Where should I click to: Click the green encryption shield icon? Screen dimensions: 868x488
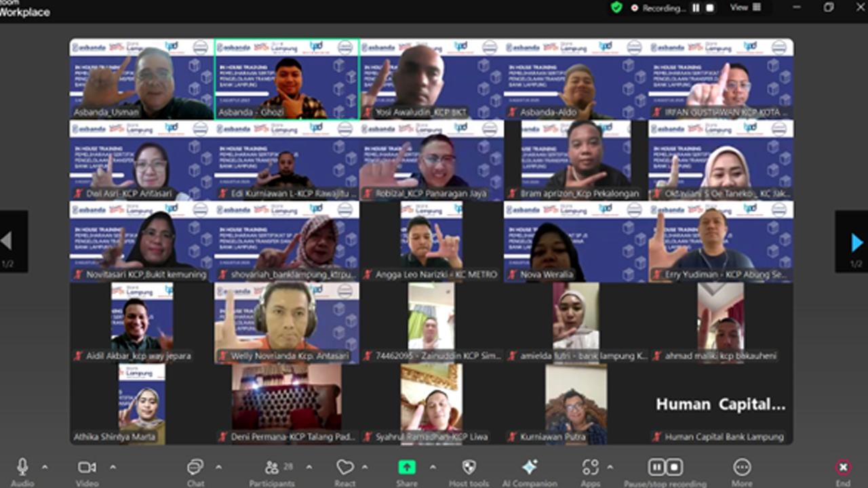click(x=616, y=7)
